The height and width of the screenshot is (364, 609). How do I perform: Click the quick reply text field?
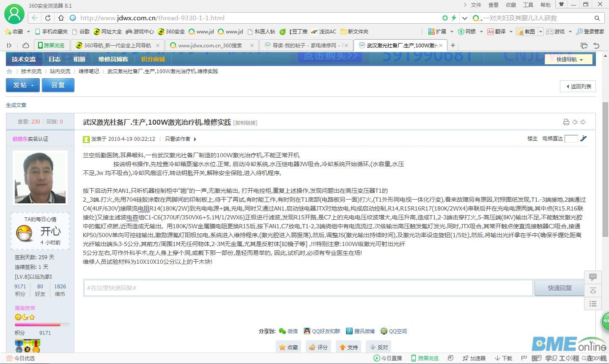point(308,288)
